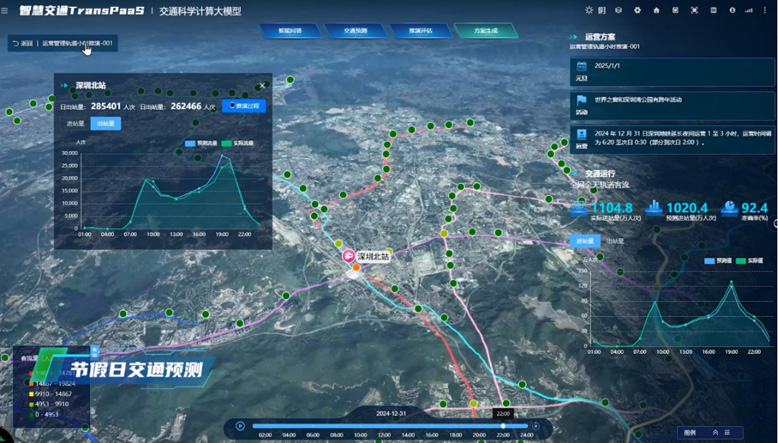Open the user account icon
778x443 pixels.
pyautogui.click(x=731, y=10)
